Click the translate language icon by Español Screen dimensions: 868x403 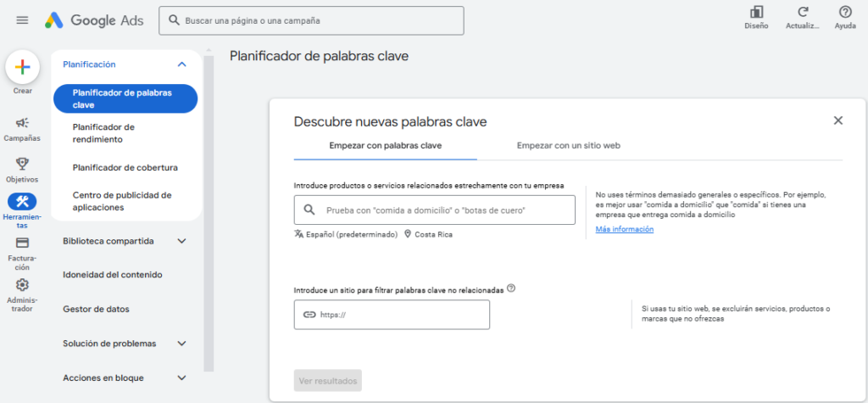[x=299, y=234]
